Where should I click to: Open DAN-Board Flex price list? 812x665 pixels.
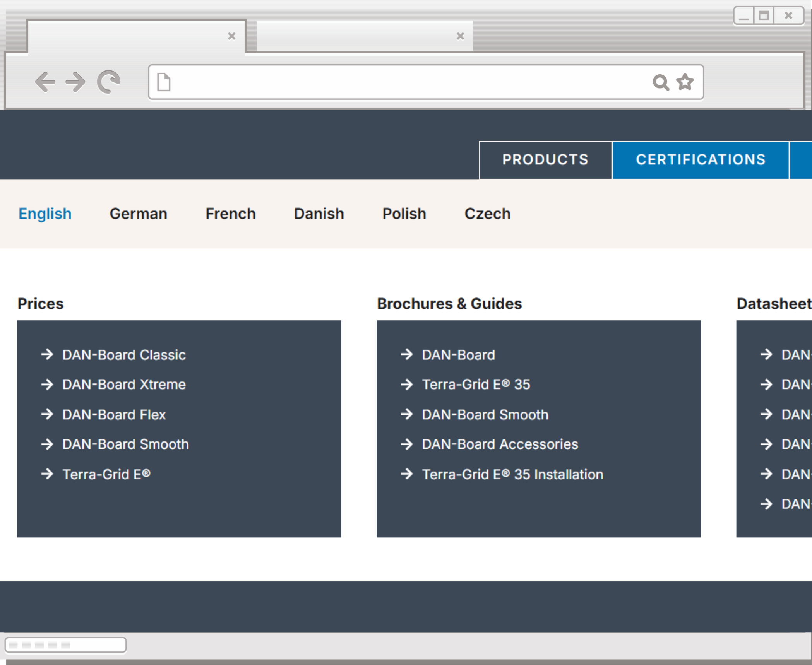coord(114,415)
